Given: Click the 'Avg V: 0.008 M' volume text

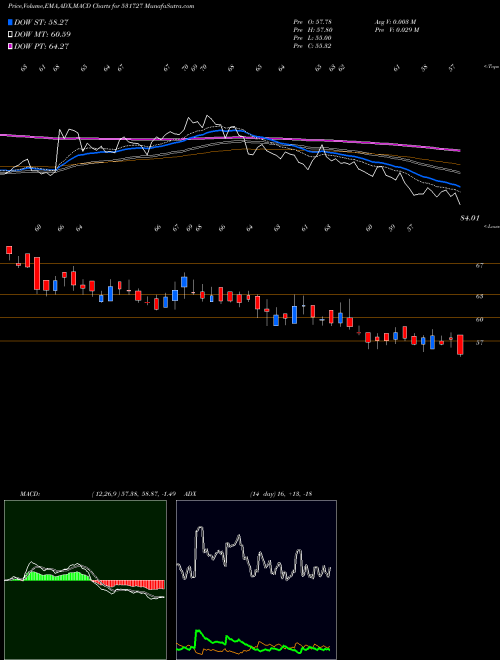Looking at the screenshot, I should pos(395,22).
